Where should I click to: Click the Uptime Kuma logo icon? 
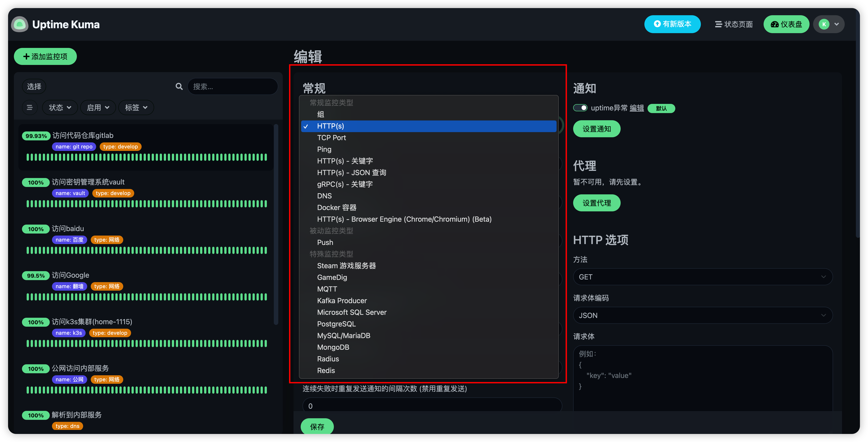tap(19, 24)
